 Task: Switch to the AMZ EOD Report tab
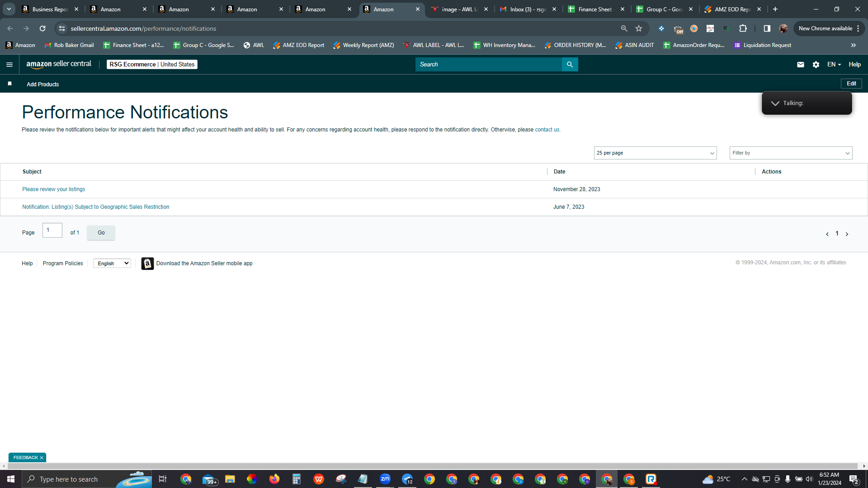click(x=733, y=9)
